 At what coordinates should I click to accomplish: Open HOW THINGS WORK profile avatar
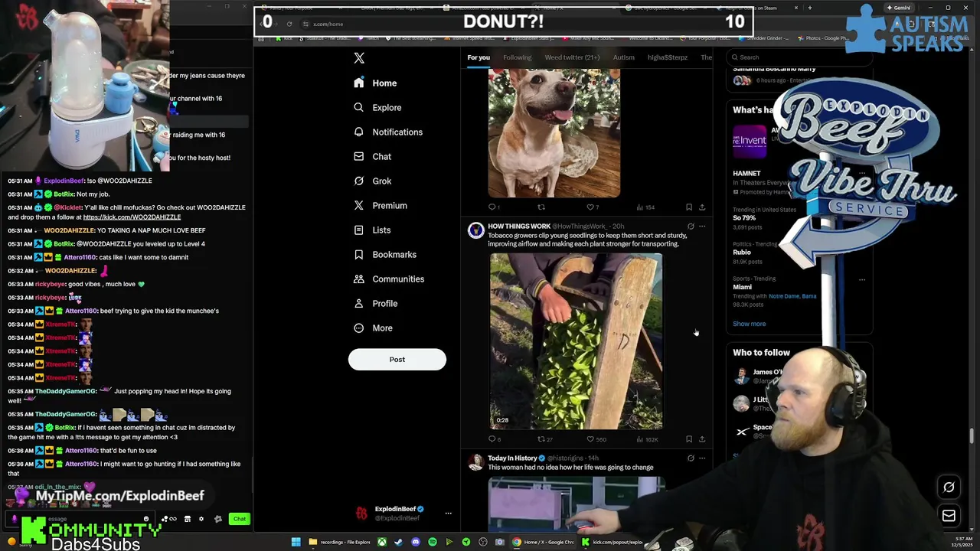tap(476, 230)
